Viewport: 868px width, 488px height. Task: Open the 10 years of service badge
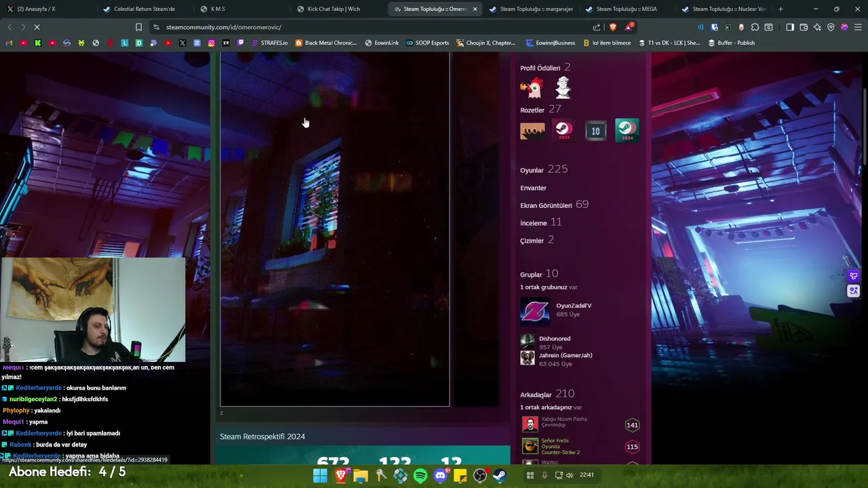[595, 130]
